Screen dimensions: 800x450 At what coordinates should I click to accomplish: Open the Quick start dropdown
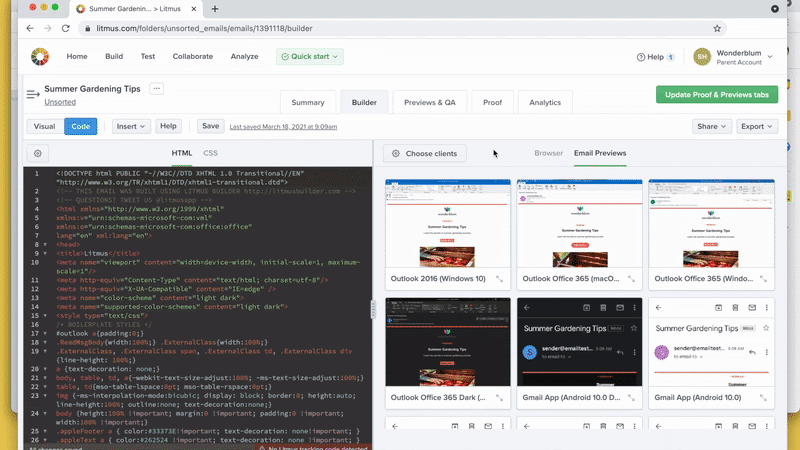coord(310,57)
